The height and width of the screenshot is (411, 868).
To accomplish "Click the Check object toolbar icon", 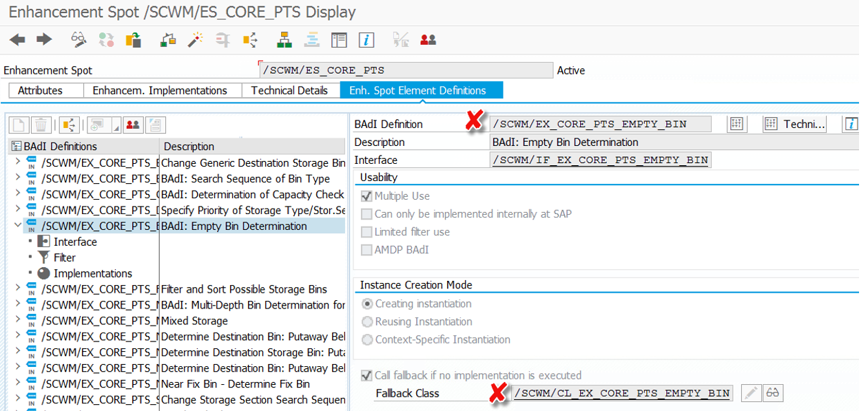I will click(168, 40).
